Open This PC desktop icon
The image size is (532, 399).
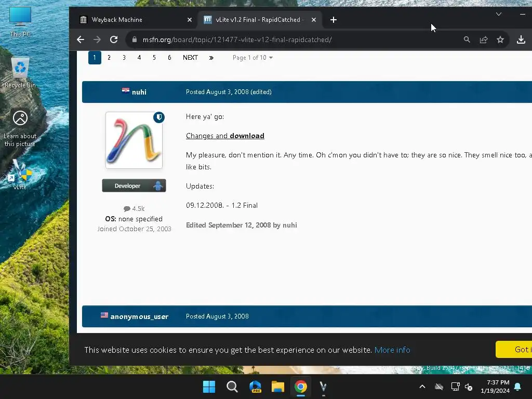(x=20, y=22)
